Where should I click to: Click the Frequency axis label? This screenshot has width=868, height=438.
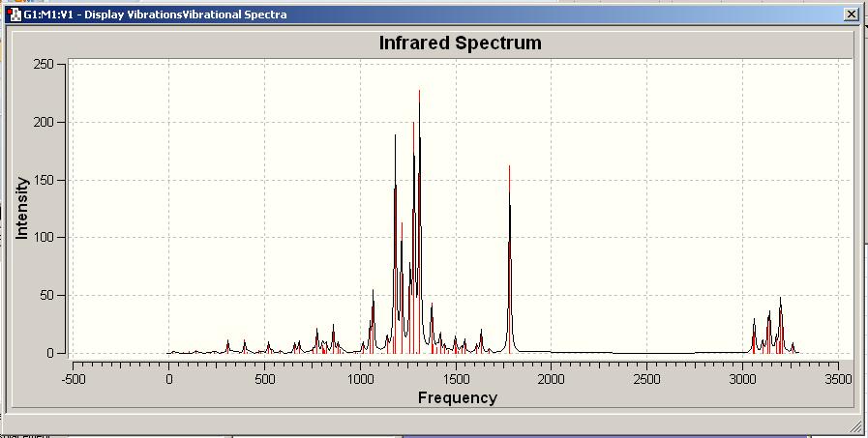click(x=458, y=397)
